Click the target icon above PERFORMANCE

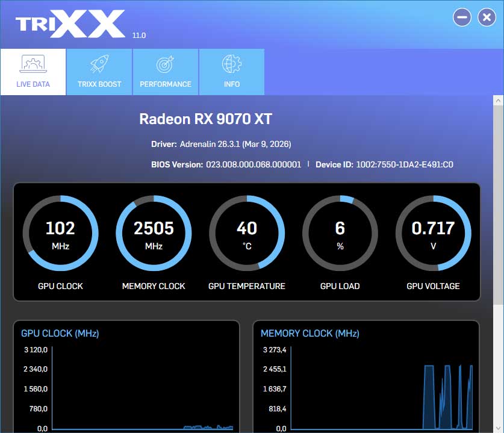pos(165,63)
